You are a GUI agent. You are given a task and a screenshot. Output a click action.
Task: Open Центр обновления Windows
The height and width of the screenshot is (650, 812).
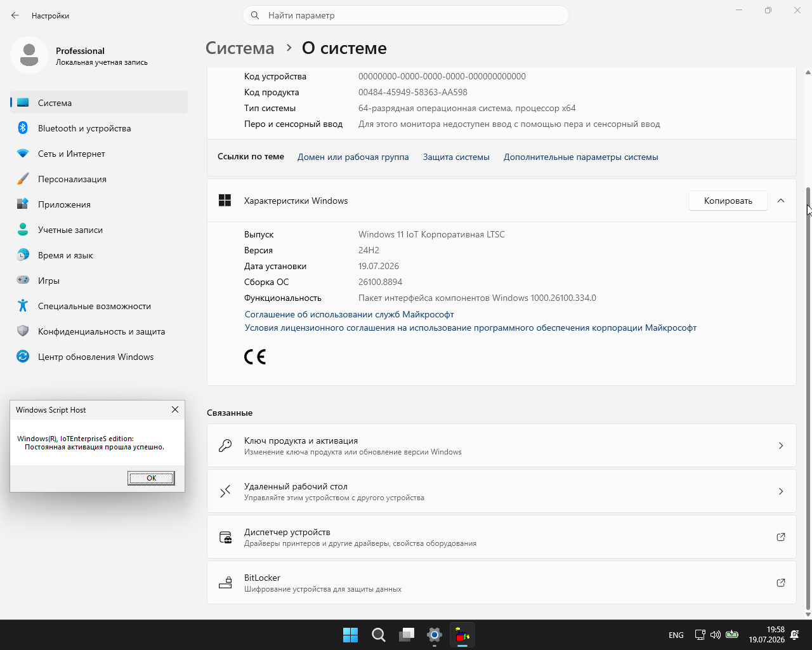pyautogui.click(x=99, y=357)
